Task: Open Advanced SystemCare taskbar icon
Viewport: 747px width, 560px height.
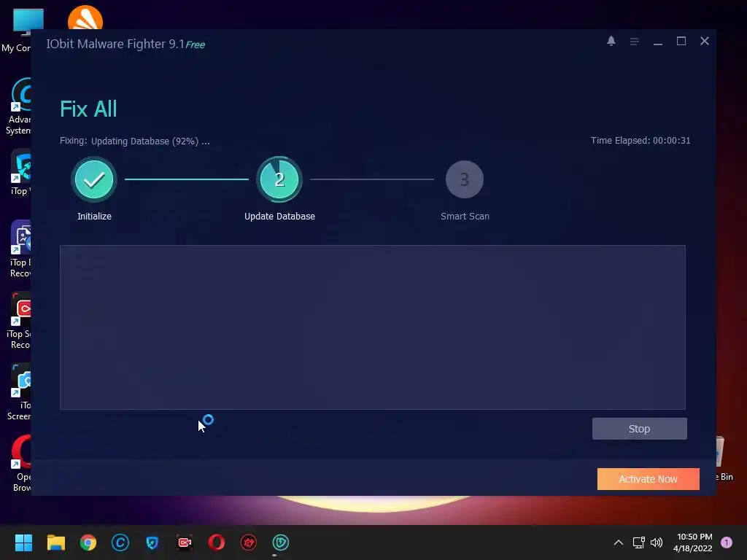Action: pos(120,542)
